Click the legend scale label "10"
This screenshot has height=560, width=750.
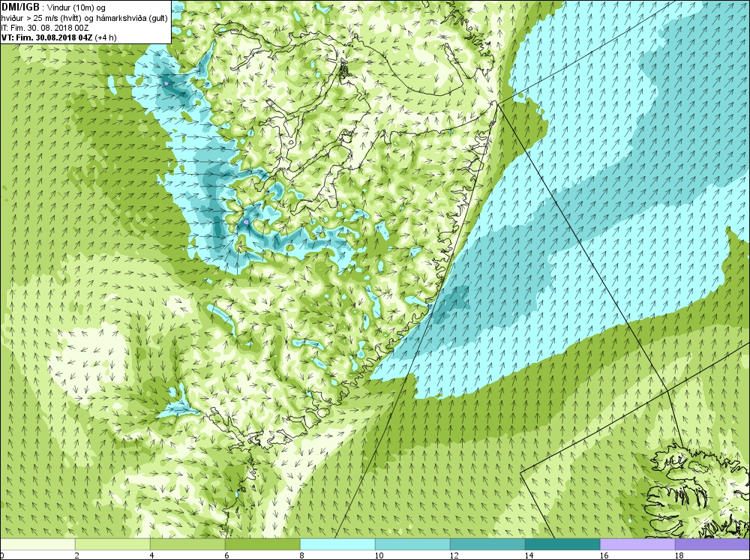point(378,556)
